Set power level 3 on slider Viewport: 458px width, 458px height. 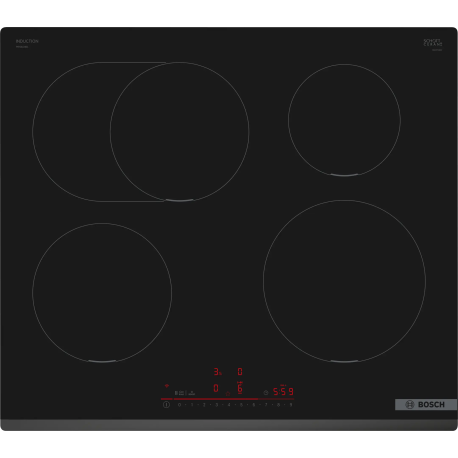(x=217, y=405)
